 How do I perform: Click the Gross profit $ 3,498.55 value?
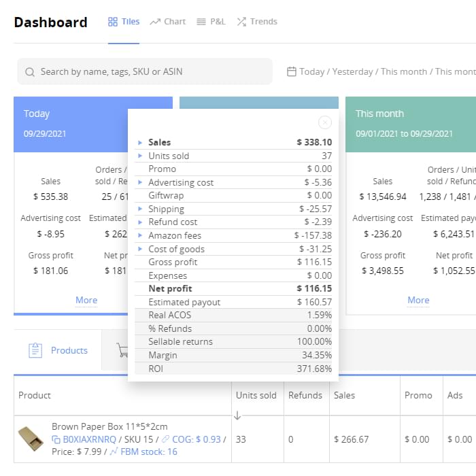[382, 271]
